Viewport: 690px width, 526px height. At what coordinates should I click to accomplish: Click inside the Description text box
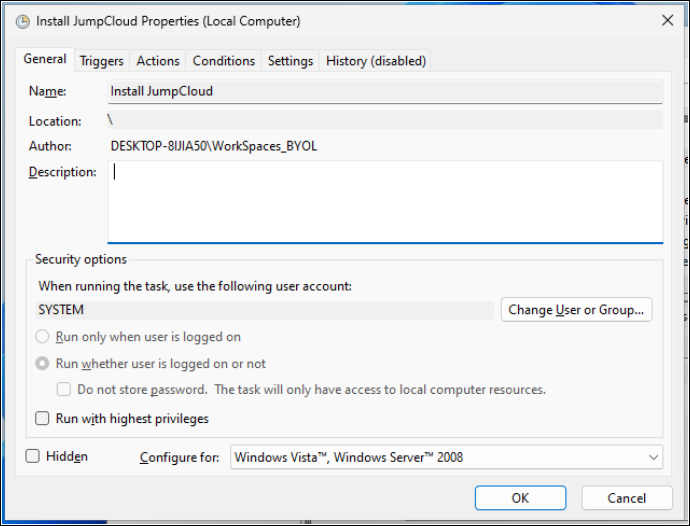(x=385, y=201)
